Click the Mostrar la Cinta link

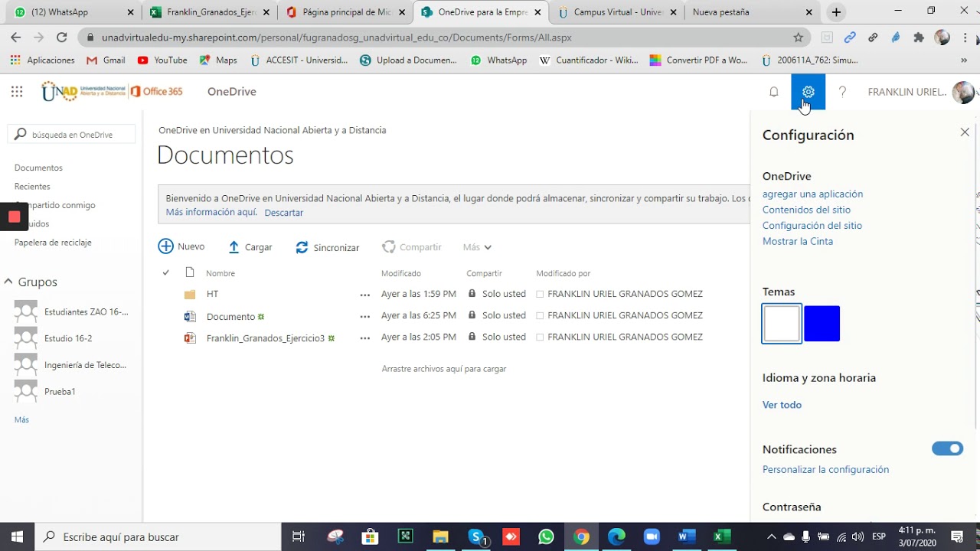[x=798, y=241]
